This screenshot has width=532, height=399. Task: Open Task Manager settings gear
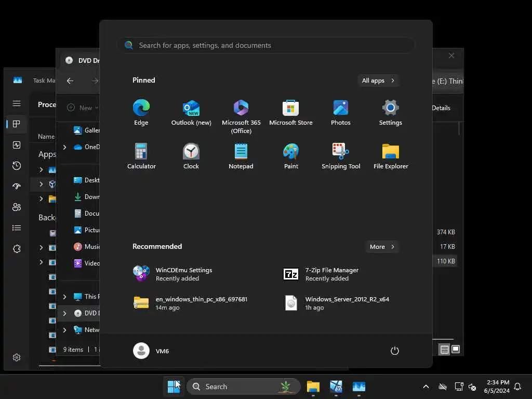(17, 357)
